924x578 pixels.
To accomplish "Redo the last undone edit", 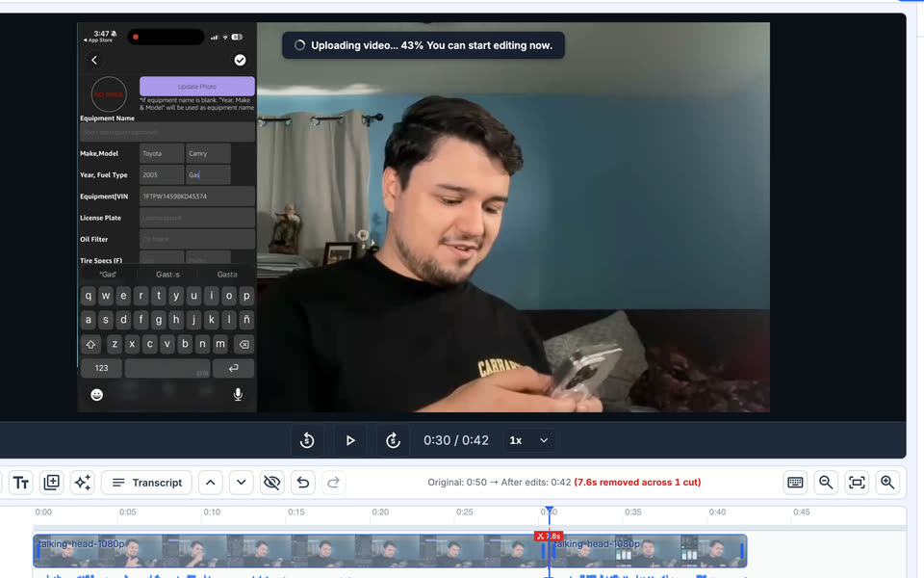I will click(x=334, y=483).
